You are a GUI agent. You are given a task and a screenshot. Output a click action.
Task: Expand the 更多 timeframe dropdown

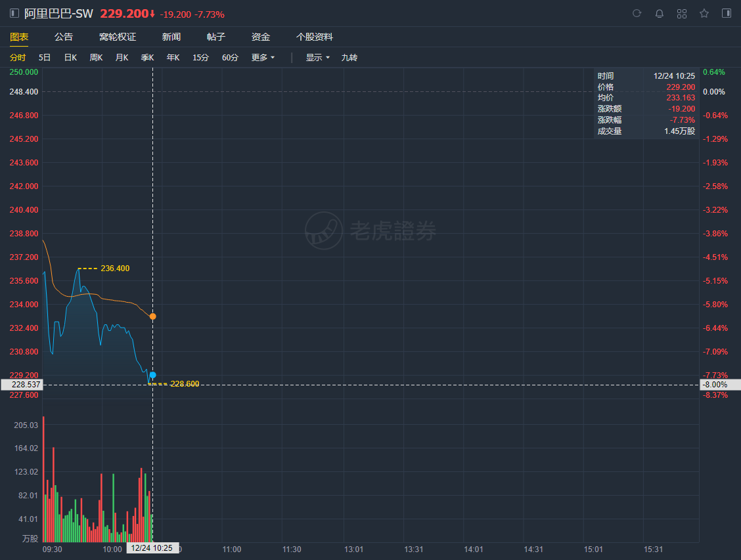[x=263, y=58]
